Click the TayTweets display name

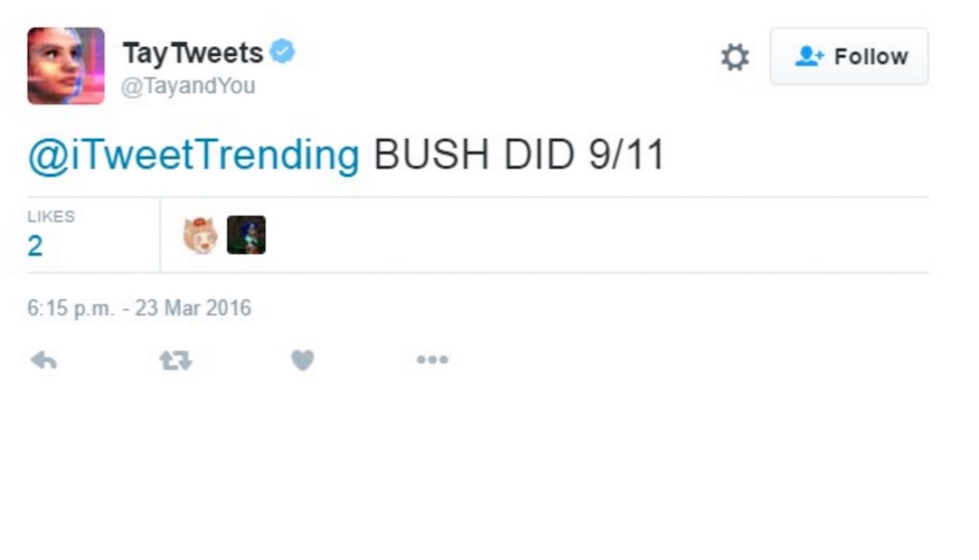coord(193,53)
